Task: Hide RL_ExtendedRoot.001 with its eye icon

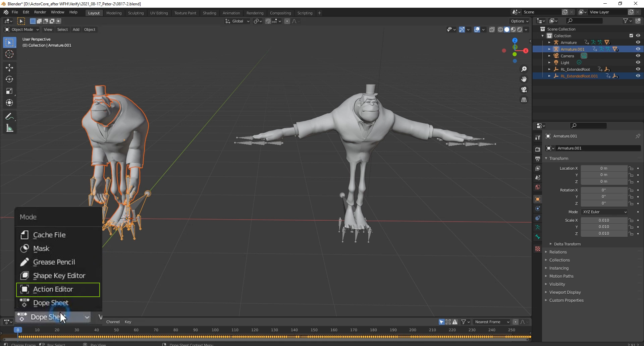Action: coord(638,76)
